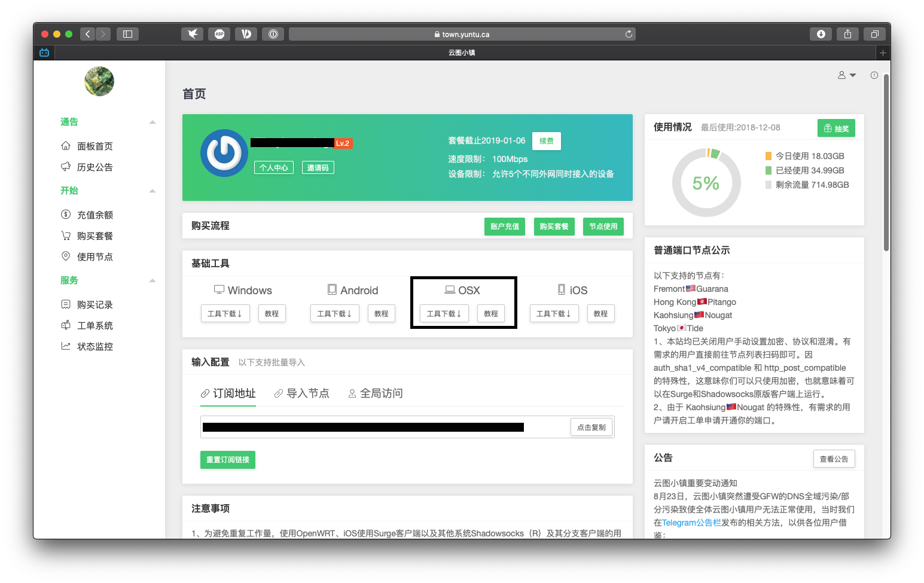Click the green 续费 renew button

tap(546, 141)
